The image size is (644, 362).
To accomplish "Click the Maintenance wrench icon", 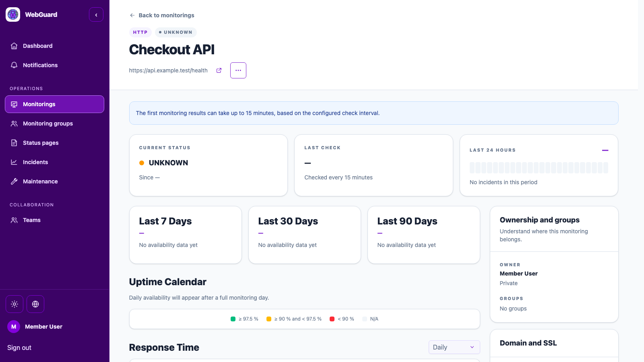I will point(14,181).
